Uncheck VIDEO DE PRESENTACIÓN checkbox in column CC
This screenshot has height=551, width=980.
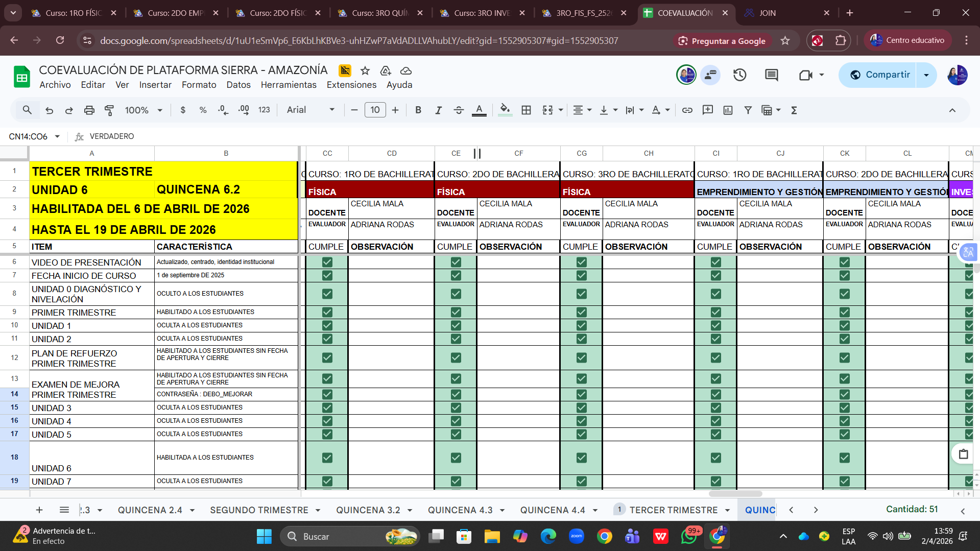pyautogui.click(x=327, y=262)
